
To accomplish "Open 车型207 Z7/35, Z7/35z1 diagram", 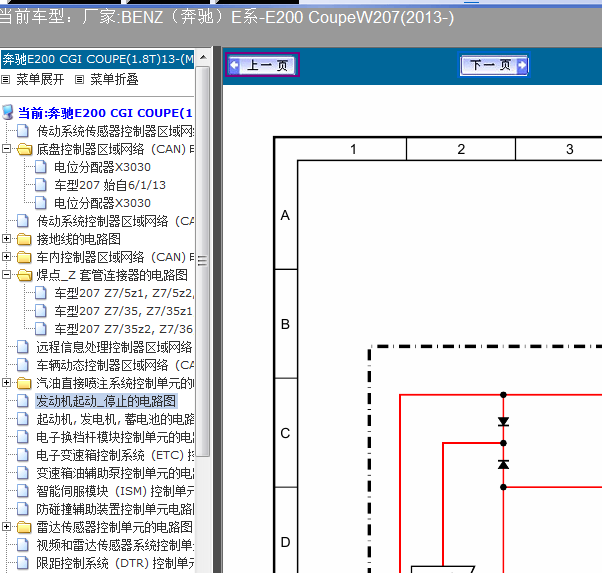I will pos(123,311).
